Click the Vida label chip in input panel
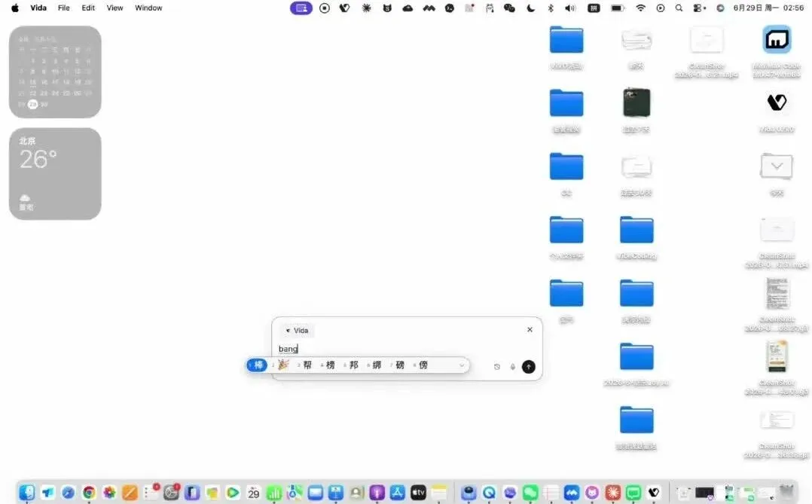The image size is (812, 504). (x=298, y=331)
